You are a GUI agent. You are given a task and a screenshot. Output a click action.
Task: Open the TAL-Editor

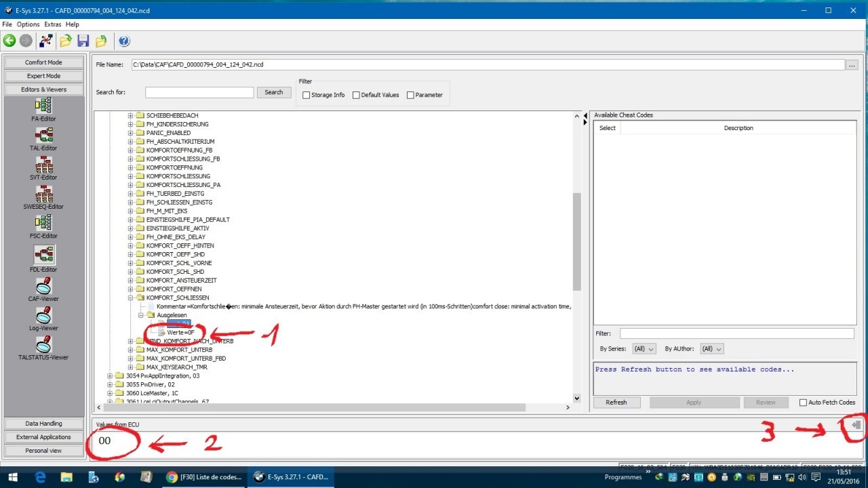tap(44, 139)
